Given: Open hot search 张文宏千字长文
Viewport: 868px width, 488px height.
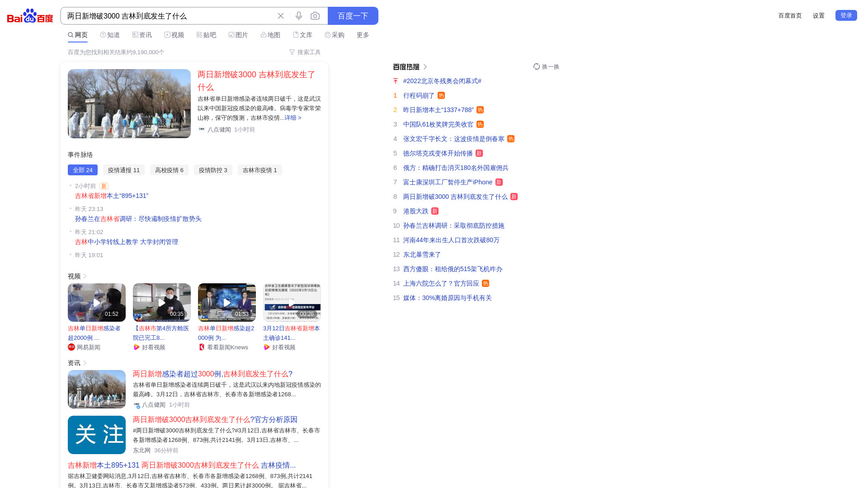Looking at the screenshot, I should click(x=454, y=139).
